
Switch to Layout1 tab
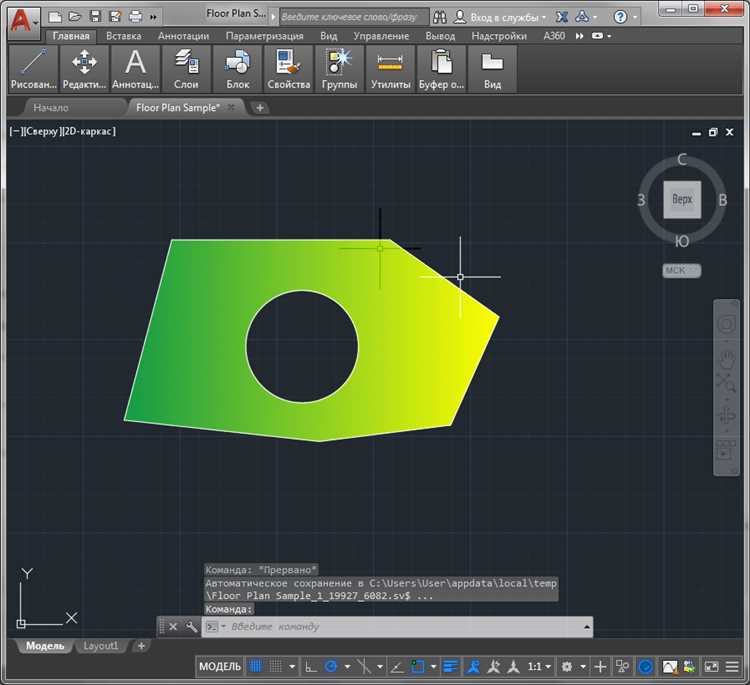click(x=100, y=646)
